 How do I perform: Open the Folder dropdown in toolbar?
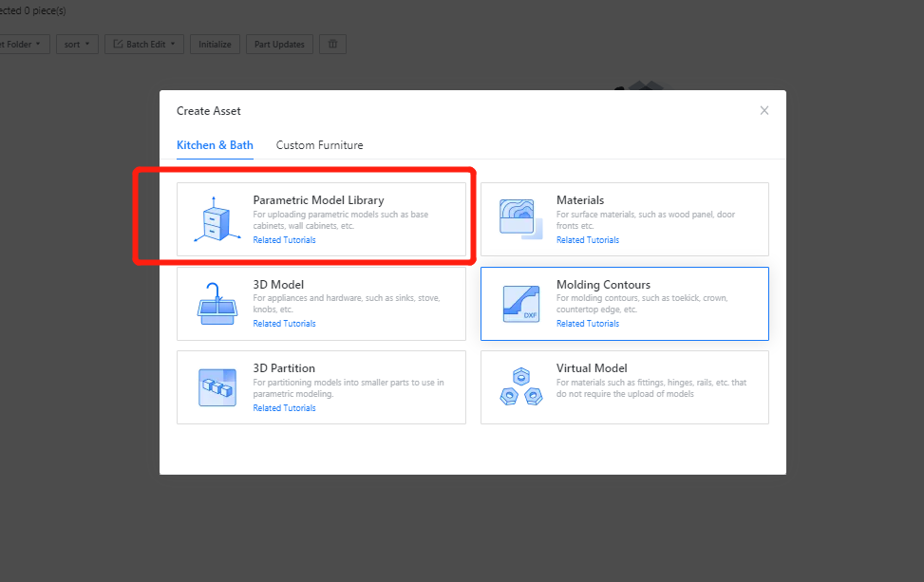click(x=24, y=45)
